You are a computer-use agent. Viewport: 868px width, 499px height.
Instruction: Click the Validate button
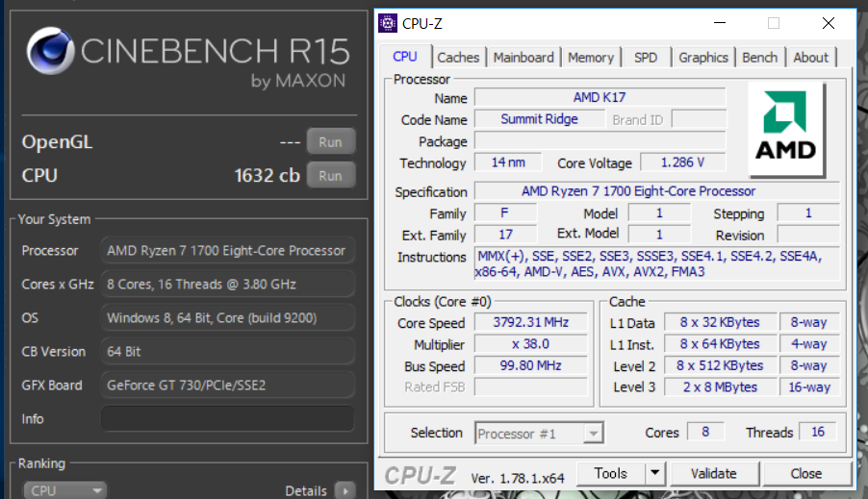tap(714, 474)
